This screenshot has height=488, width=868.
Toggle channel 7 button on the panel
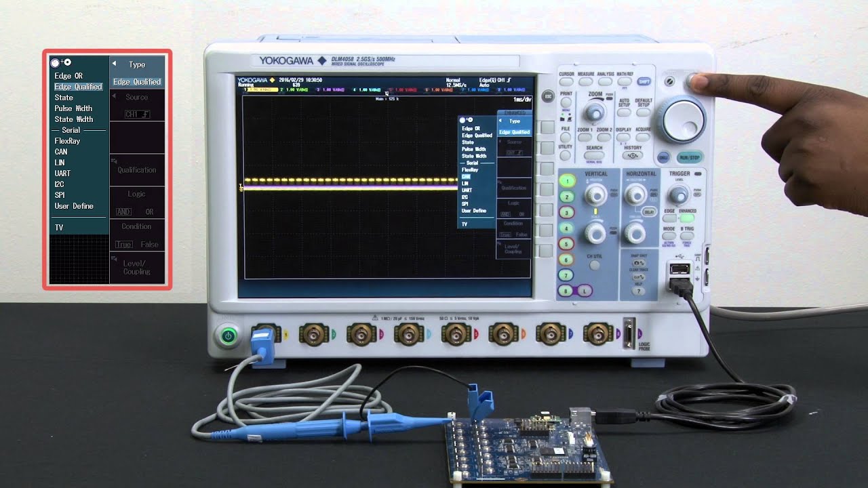click(566, 275)
